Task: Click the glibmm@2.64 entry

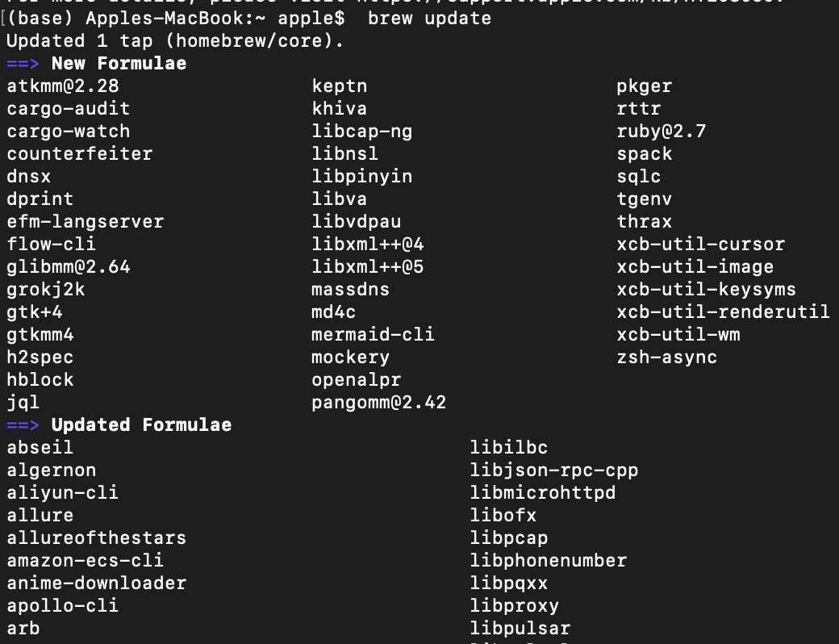Action: pos(69,266)
